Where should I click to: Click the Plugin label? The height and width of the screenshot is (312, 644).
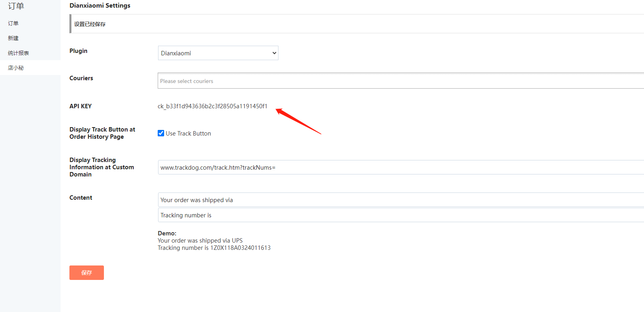tap(78, 51)
